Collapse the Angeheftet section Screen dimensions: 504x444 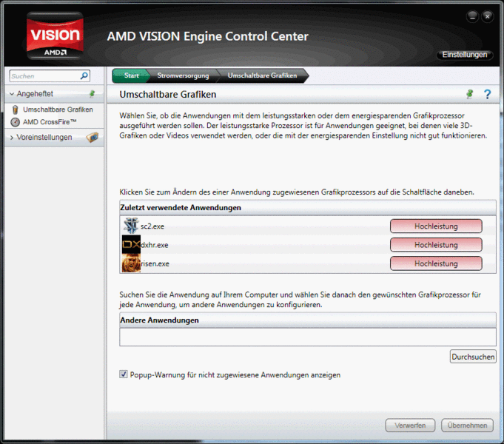point(12,94)
